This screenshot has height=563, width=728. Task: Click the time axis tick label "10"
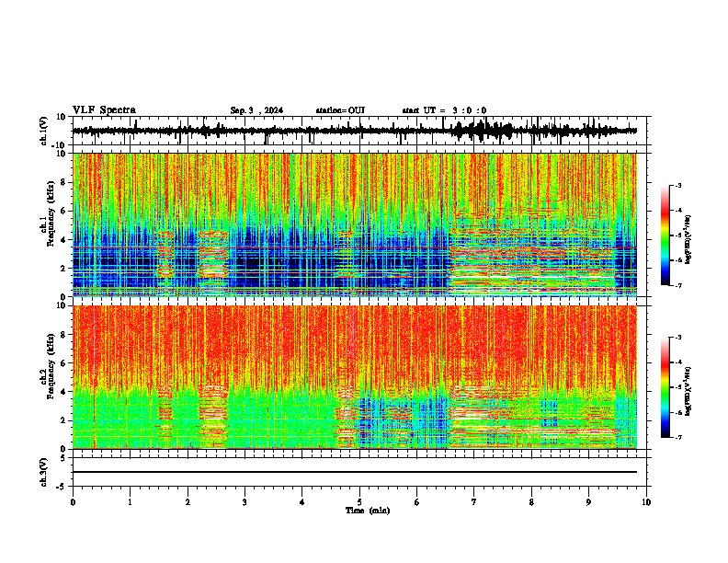pos(646,502)
